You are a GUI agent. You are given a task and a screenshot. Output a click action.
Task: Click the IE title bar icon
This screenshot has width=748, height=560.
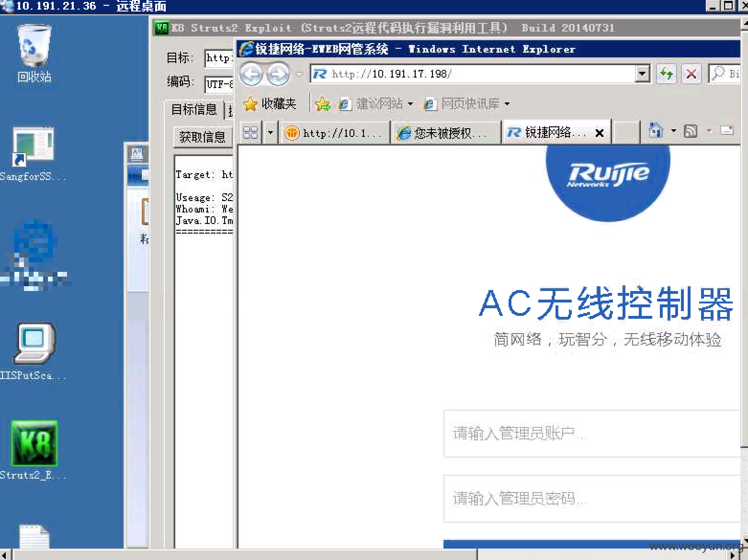[246, 49]
